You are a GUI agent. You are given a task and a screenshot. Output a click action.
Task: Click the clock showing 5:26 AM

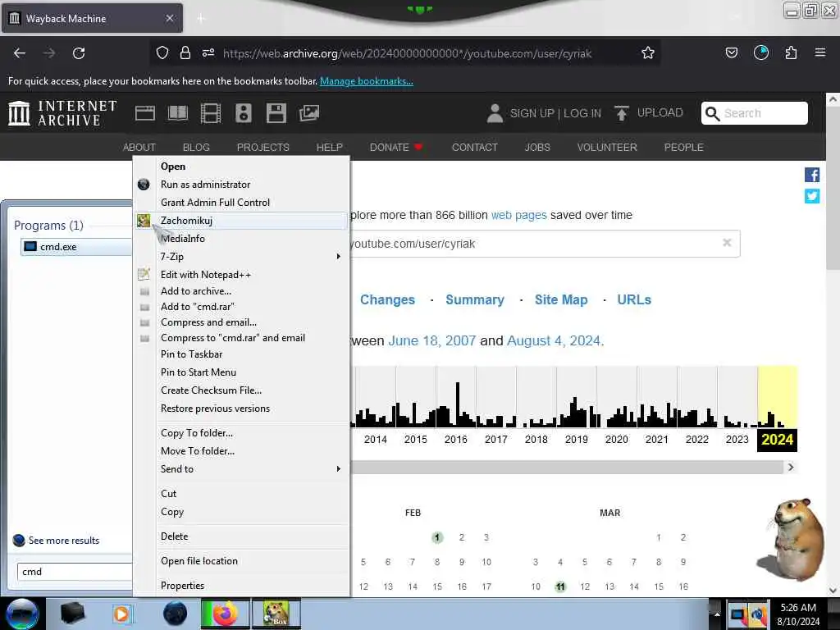[798, 608]
